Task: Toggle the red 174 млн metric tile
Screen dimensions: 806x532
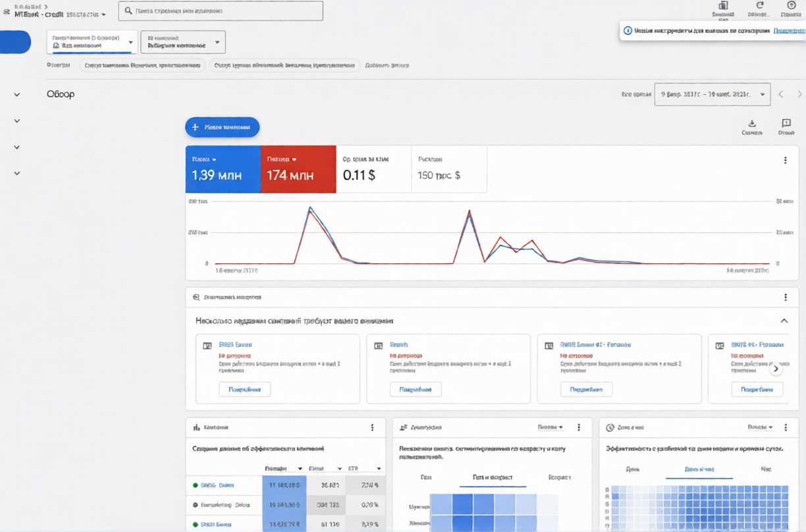Action: pos(298,169)
